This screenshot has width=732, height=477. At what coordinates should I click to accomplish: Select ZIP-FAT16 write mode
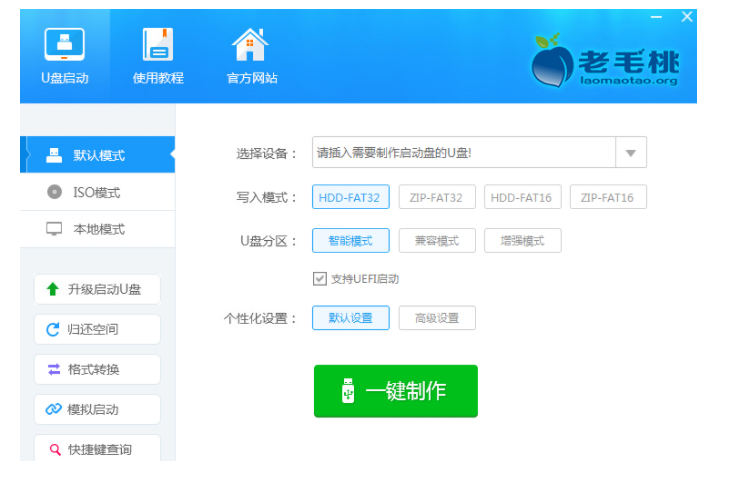[608, 197]
